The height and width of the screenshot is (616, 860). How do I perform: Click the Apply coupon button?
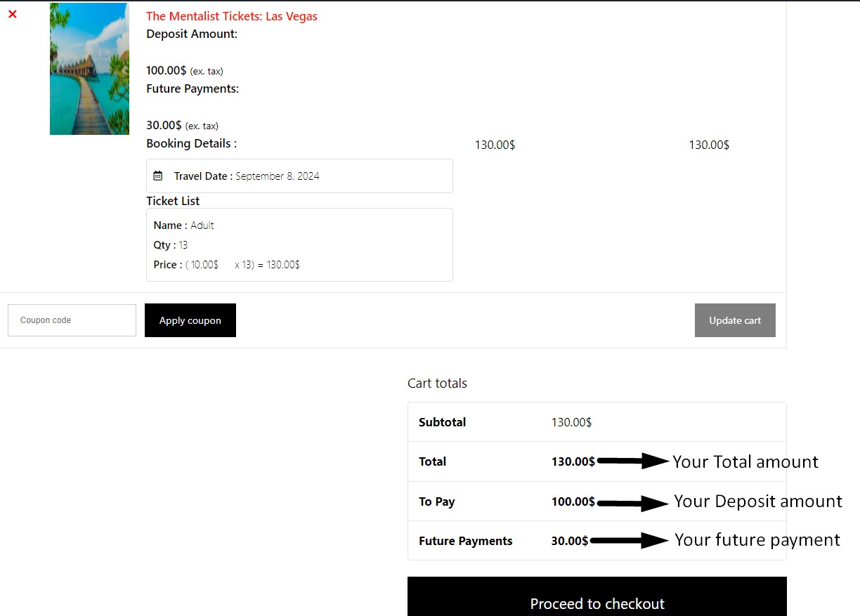click(190, 320)
